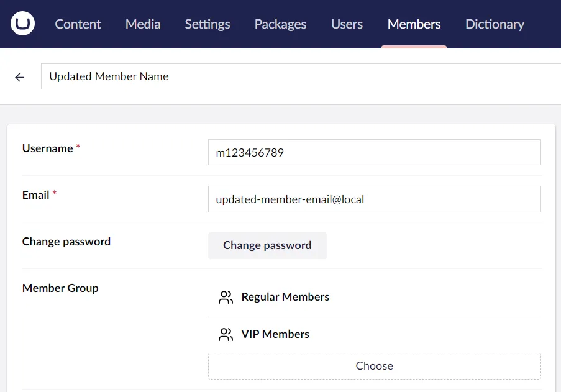This screenshot has height=392, width=561.
Task: Switch to the Media section
Action: 143,24
